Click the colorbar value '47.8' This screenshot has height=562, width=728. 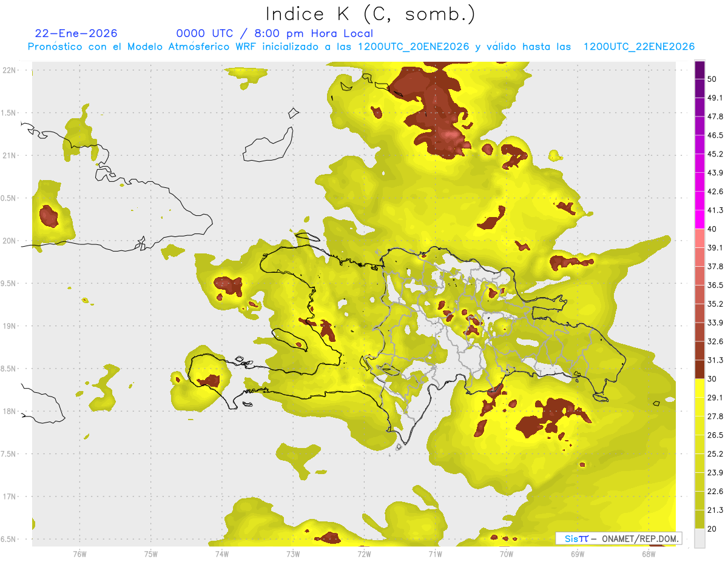(x=715, y=116)
